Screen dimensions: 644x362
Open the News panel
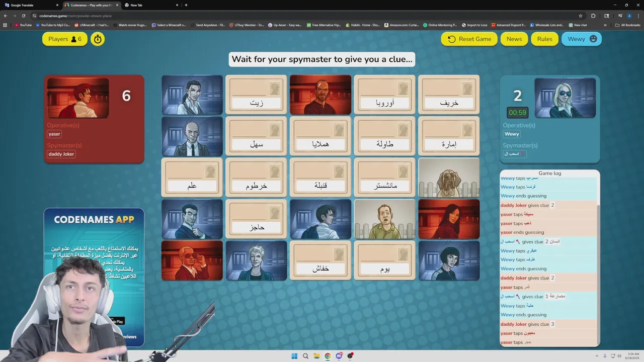(x=514, y=39)
